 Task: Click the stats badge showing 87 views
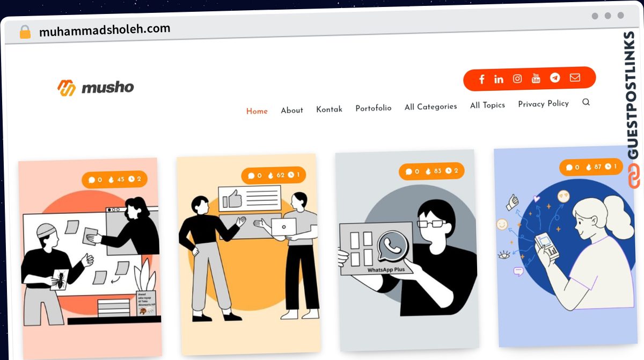pyautogui.click(x=591, y=167)
